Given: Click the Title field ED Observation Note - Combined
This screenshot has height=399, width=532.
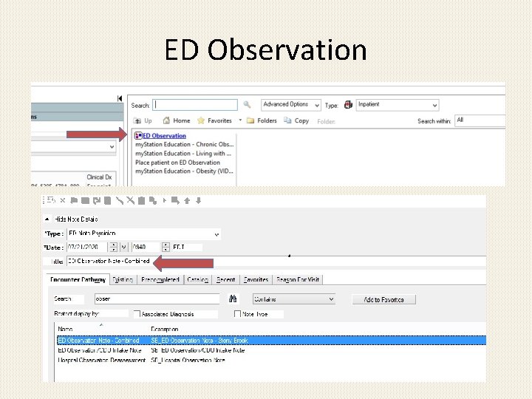Looking at the screenshot, I should (x=276, y=262).
